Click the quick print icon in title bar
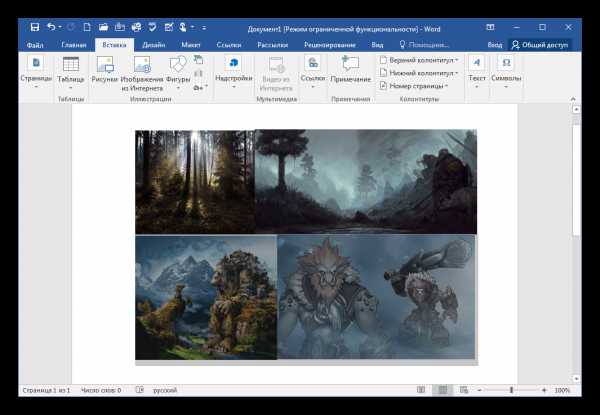Screen dimensions: 600x415 point(120,27)
